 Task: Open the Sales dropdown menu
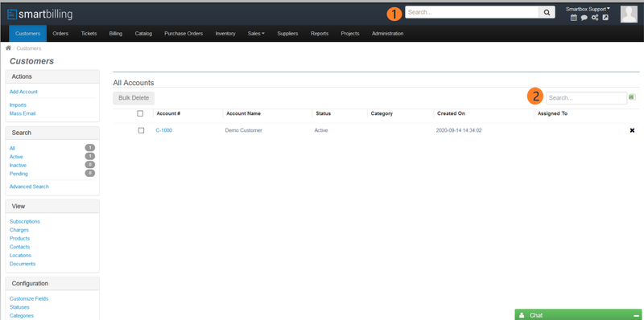256,34
